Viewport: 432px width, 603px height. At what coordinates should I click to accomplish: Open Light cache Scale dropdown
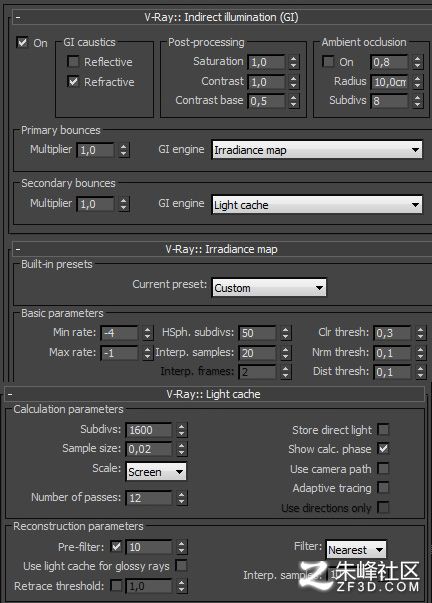[156, 471]
